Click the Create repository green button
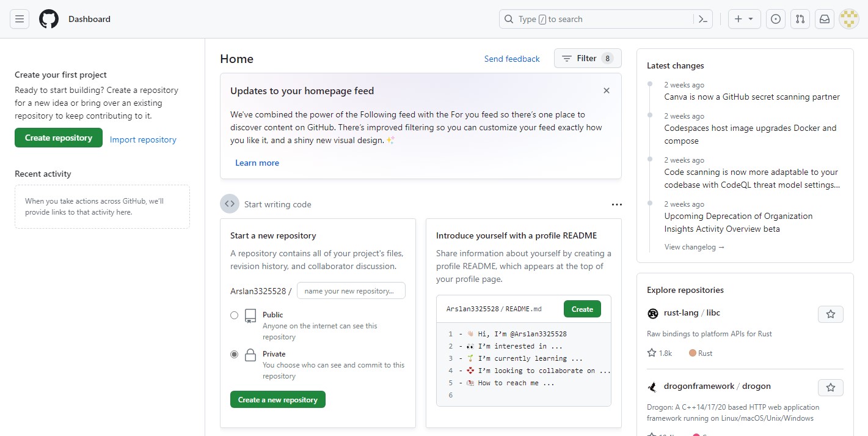 point(59,138)
